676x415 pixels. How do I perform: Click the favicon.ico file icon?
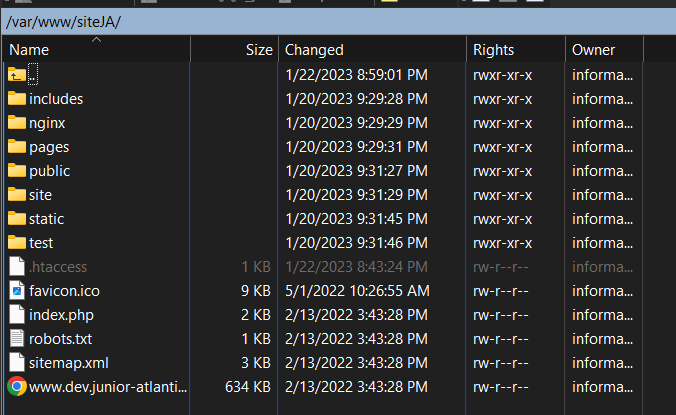click(16, 290)
